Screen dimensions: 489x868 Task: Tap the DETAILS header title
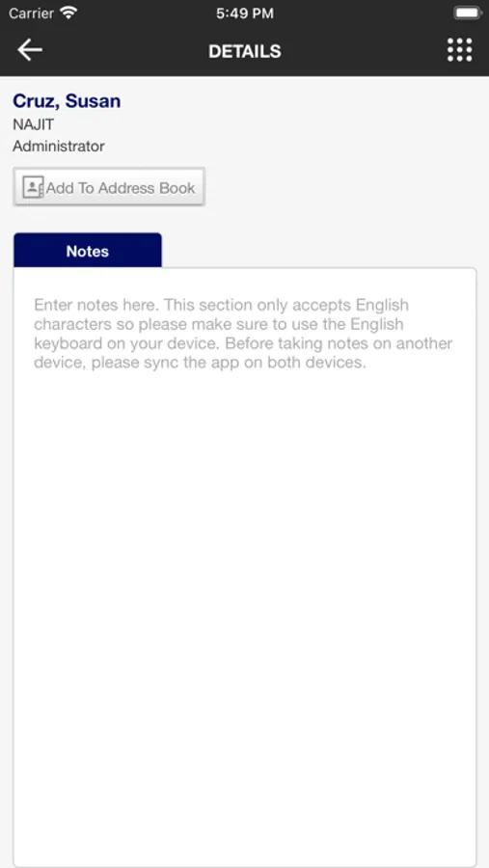(x=245, y=51)
